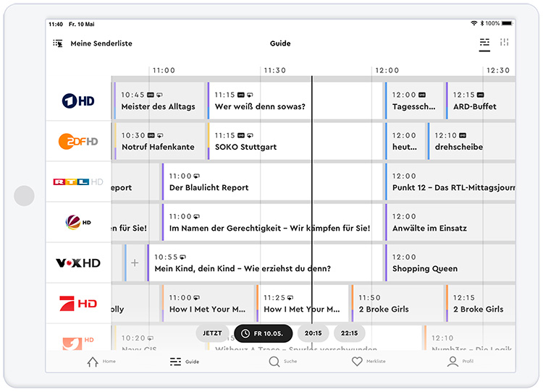Select the SAT.1 HD channel logo

point(78,222)
